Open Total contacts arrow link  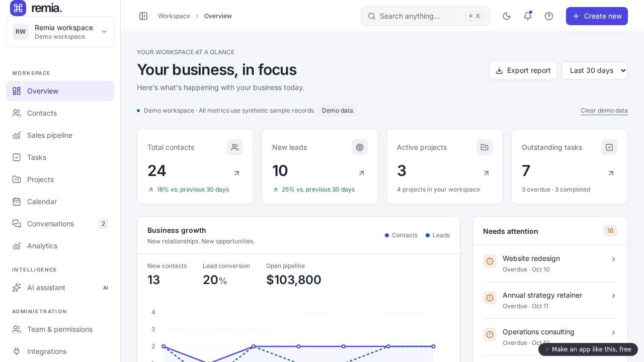point(237,173)
